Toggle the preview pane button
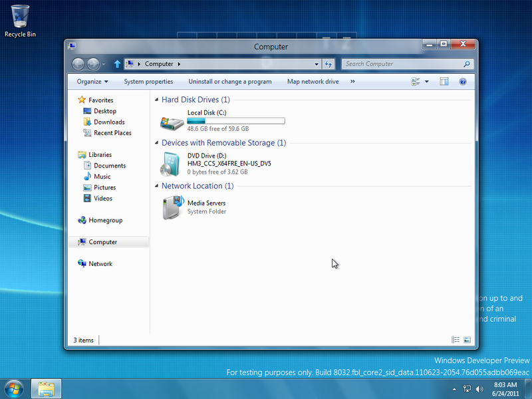This screenshot has width=532, height=399. point(444,82)
